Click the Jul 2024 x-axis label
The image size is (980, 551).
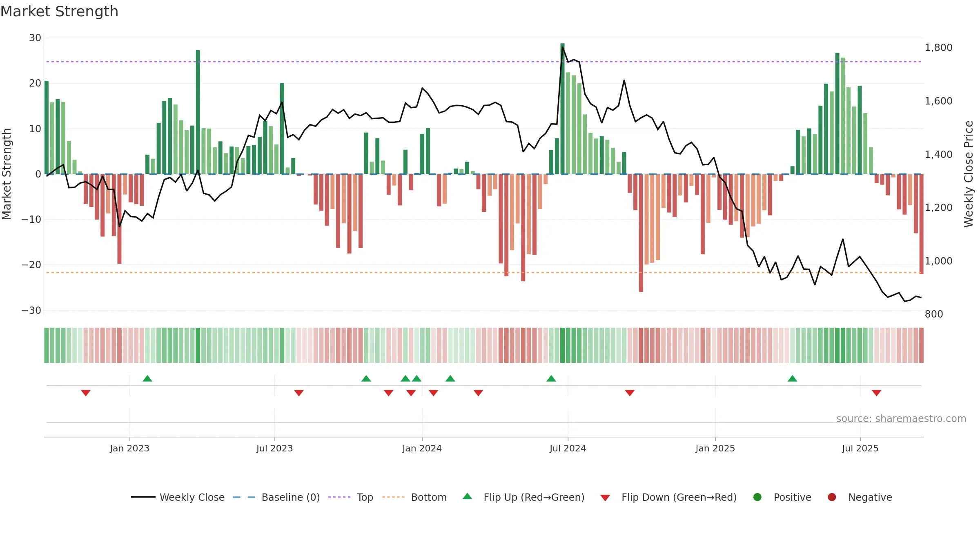point(568,448)
